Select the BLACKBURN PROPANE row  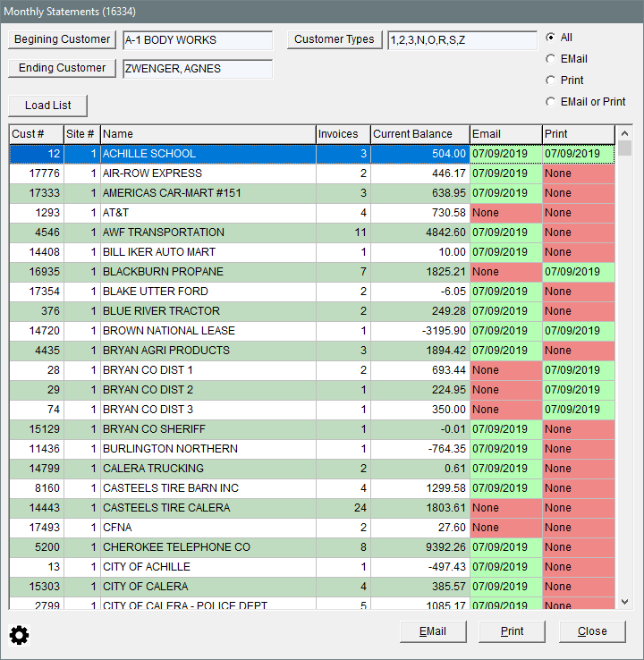point(312,272)
